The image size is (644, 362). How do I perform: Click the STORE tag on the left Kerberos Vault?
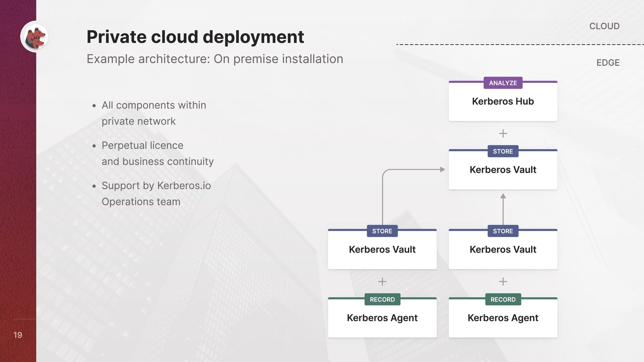pyautogui.click(x=382, y=231)
